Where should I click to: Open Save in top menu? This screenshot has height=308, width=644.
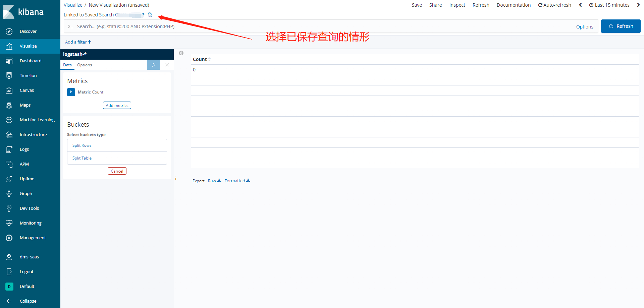[417, 5]
